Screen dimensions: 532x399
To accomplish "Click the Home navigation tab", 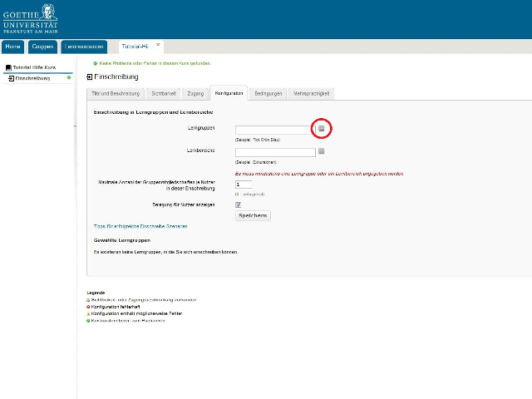I will [x=12, y=47].
